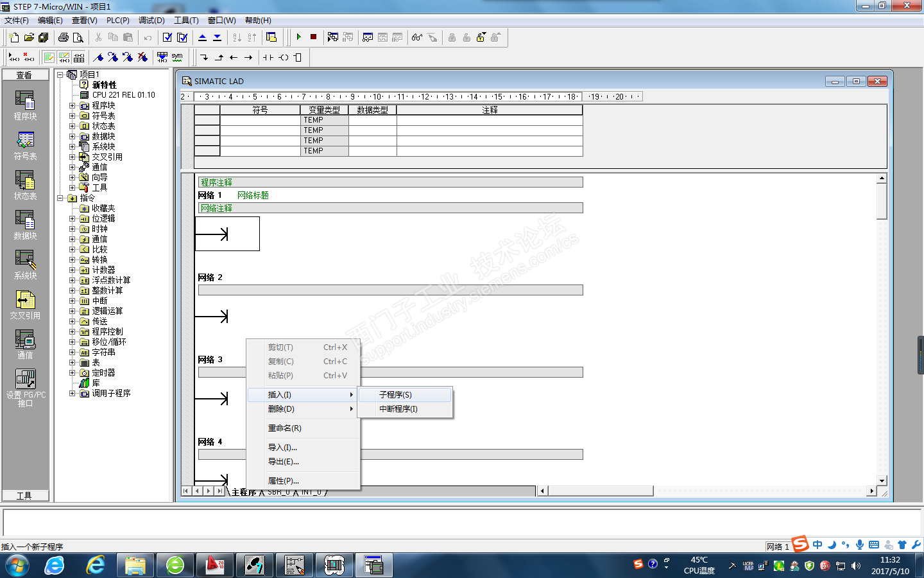The width and height of the screenshot is (924, 578).
Task: Click the Program Status toolbar icon
Action: pos(333,37)
